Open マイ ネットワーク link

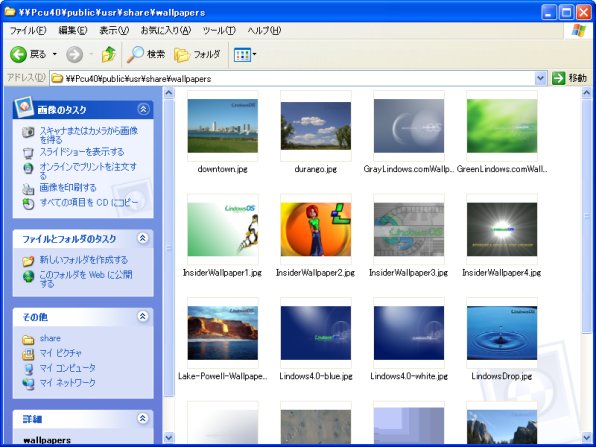68,383
